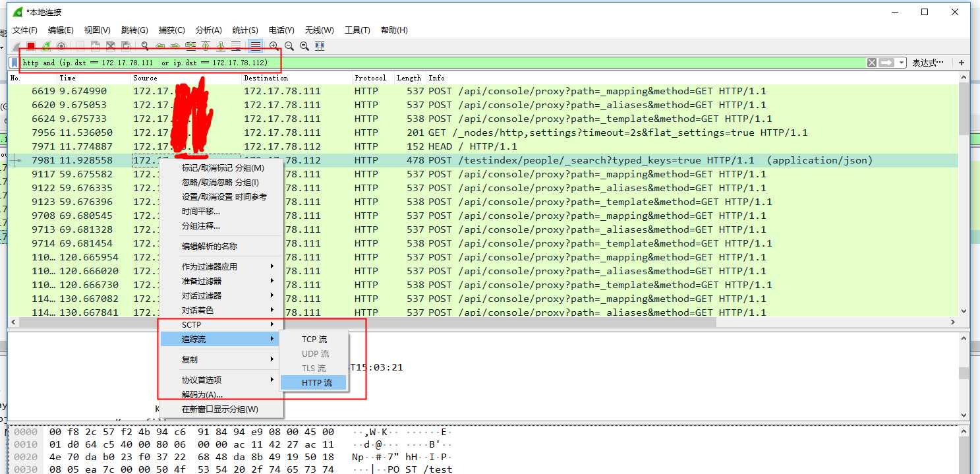Select 时间平移... from context menu
This screenshot has width=980, height=474.
222,212
